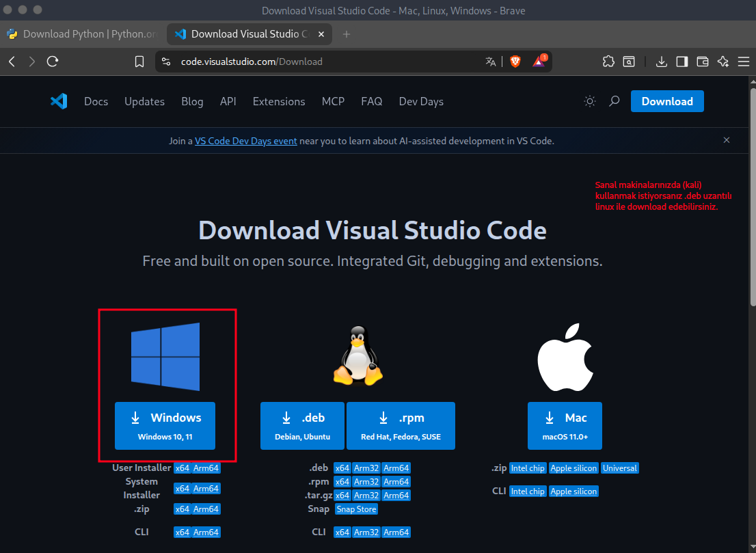Open the Brave Wallet icon

[x=703, y=62]
